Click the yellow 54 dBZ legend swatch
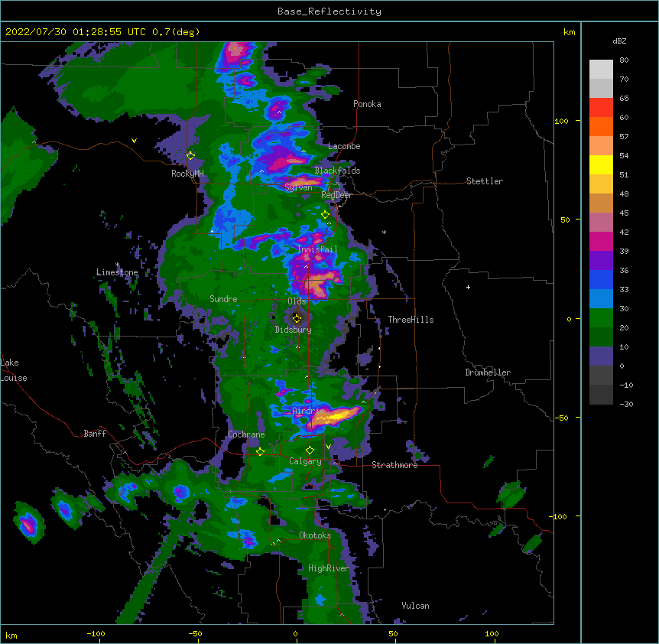This screenshot has width=659, height=644. point(601,164)
